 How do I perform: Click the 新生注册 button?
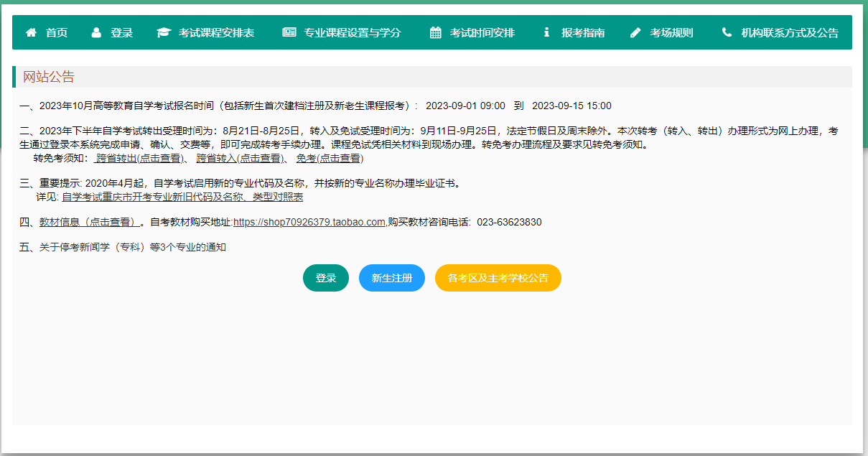[x=391, y=277]
